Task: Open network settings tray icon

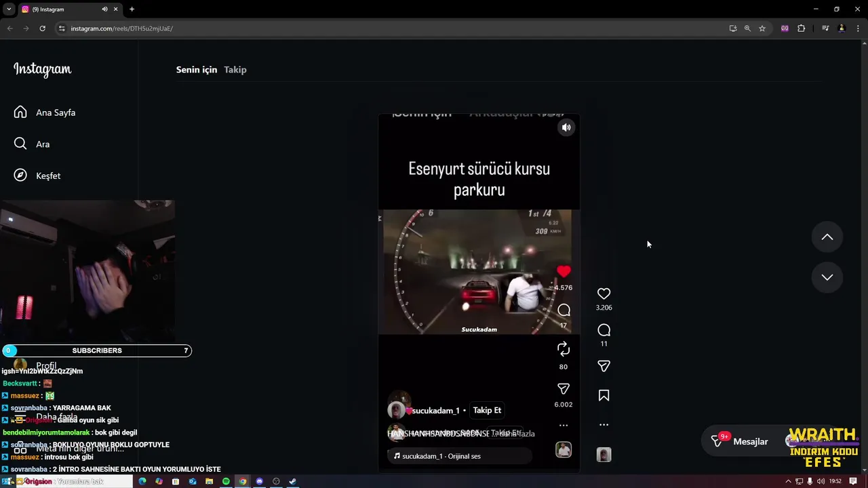Action: click(x=800, y=481)
